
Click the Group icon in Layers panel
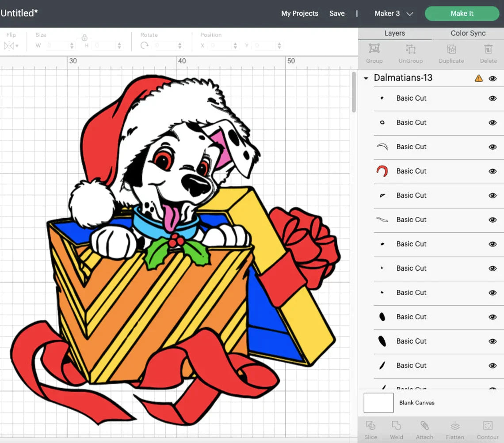point(374,49)
